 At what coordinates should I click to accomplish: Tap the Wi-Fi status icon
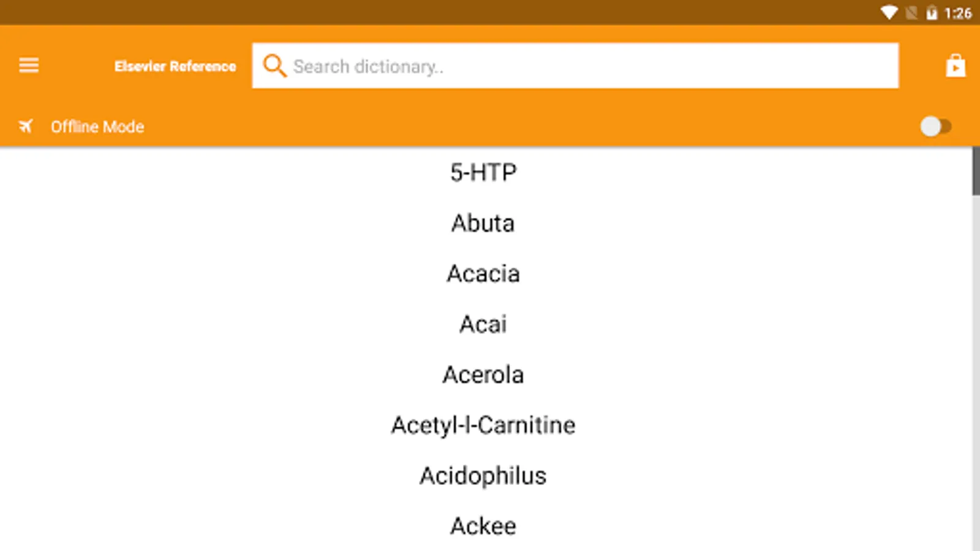pyautogui.click(x=889, y=13)
